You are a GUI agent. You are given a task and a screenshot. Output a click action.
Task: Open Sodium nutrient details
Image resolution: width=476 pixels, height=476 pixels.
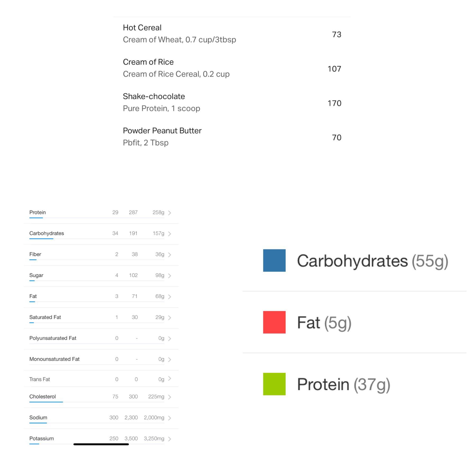coord(170,418)
